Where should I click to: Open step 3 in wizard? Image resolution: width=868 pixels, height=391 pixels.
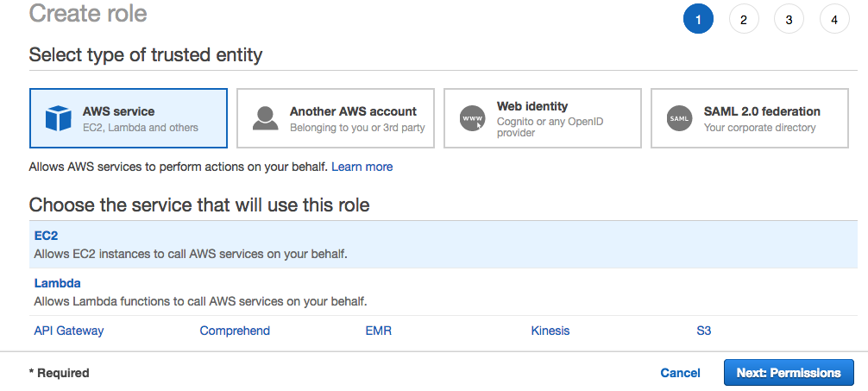coord(789,19)
